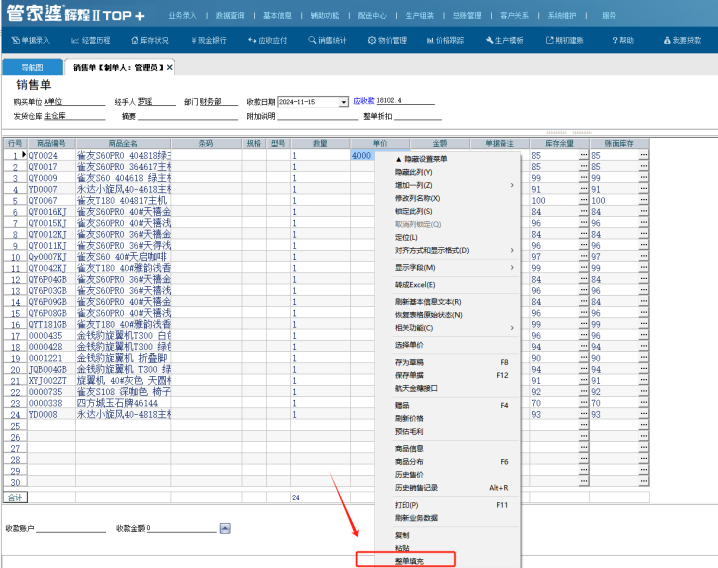Open the 数据查询 menu
The image size is (718, 568).
coord(230,16)
